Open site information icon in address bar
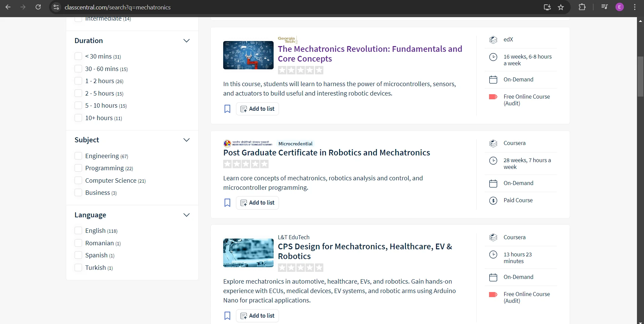The height and width of the screenshot is (324, 644). (x=56, y=7)
